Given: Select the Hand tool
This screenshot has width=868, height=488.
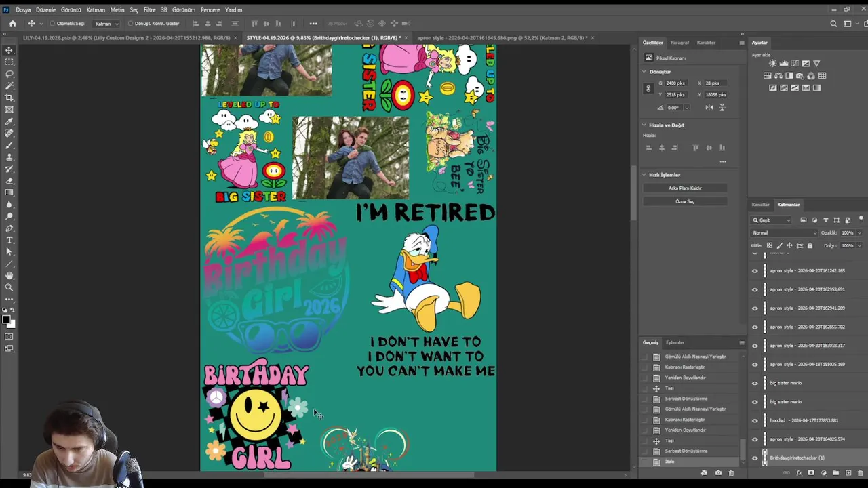Looking at the screenshot, I should click(x=9, y=275).
